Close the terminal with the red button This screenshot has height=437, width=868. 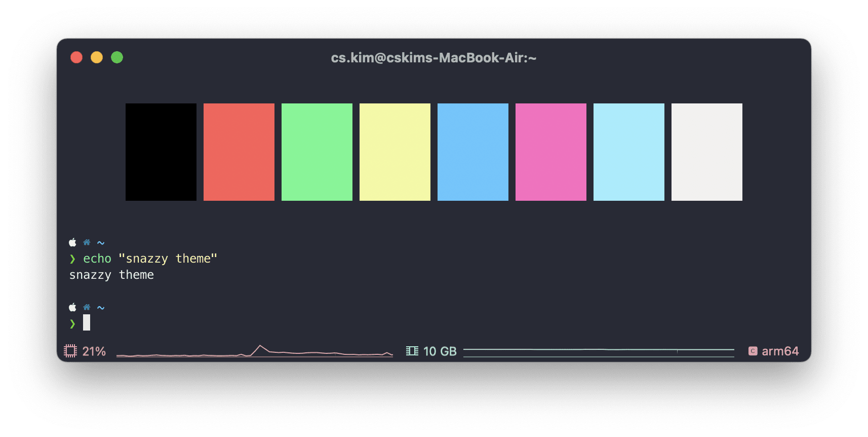coord(76,57)
